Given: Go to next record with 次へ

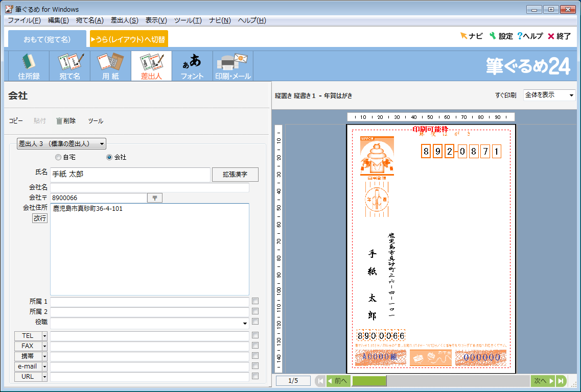Looking at the screenshot, I should click(543, 381).
